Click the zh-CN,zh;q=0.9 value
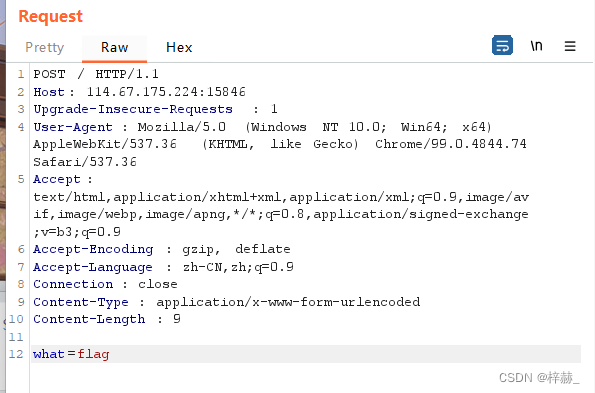 point(238,267)
